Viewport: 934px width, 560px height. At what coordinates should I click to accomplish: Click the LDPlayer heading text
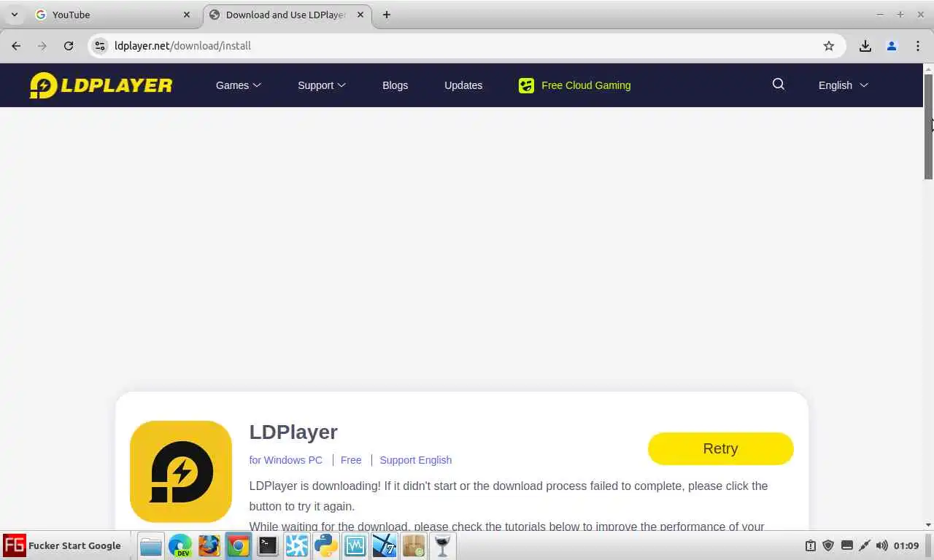click(x=293, y=432)
